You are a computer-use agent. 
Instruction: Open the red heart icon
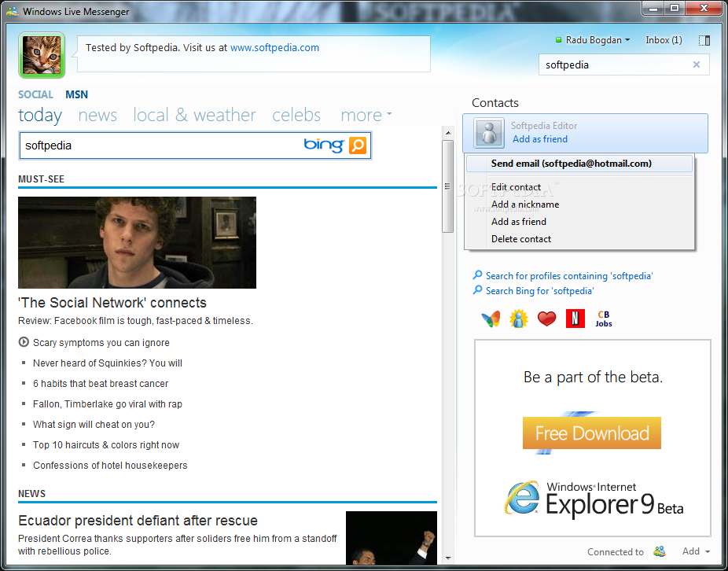point(546,319)
